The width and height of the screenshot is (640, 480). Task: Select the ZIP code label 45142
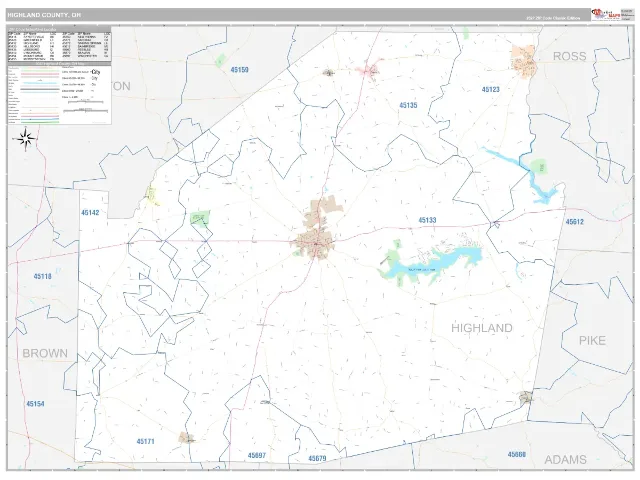90,213
